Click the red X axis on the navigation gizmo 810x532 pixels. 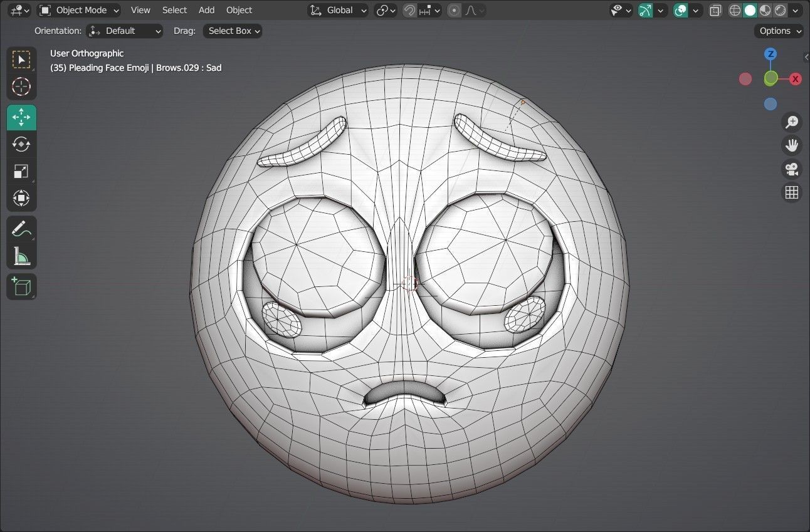795,79
